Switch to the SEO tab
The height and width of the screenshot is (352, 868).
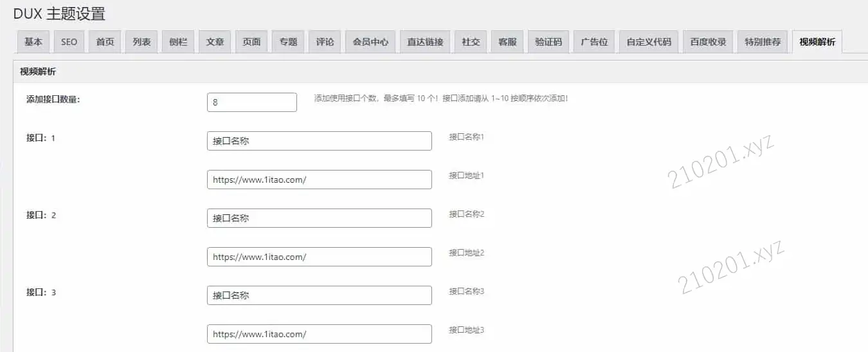69,42
